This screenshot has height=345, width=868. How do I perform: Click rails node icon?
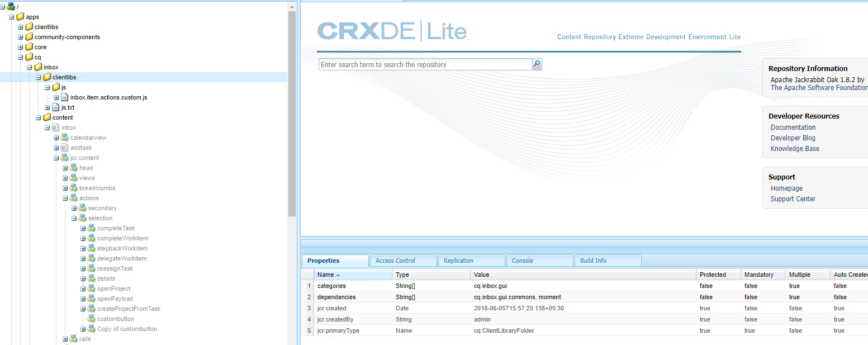(74, 339)
